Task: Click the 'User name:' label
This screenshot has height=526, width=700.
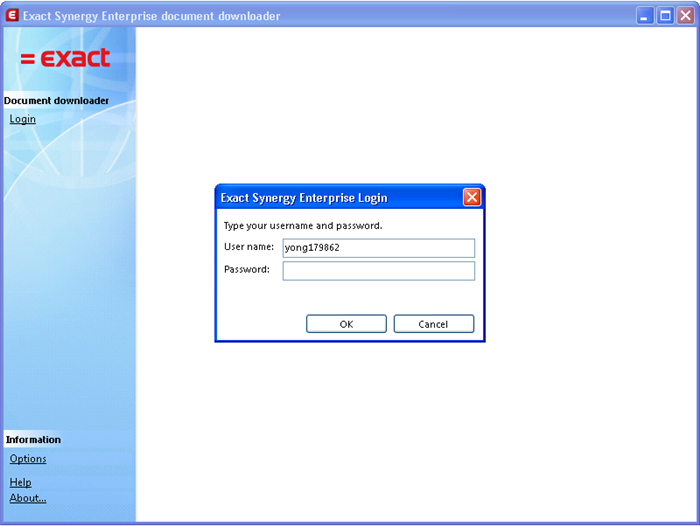Action: (x=249, y=246)
